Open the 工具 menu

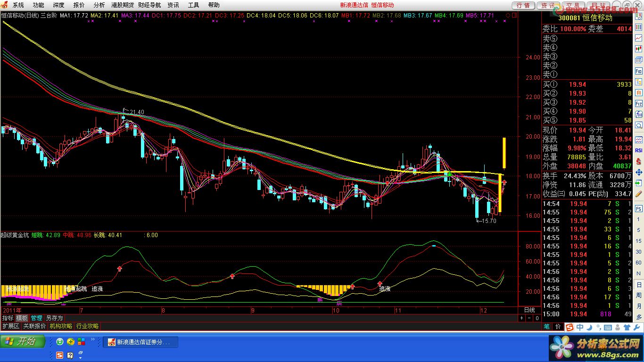tap(193, 5)
